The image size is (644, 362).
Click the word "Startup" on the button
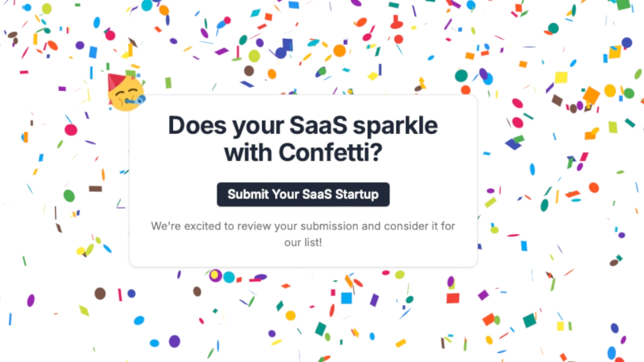[x=357, y=195]
